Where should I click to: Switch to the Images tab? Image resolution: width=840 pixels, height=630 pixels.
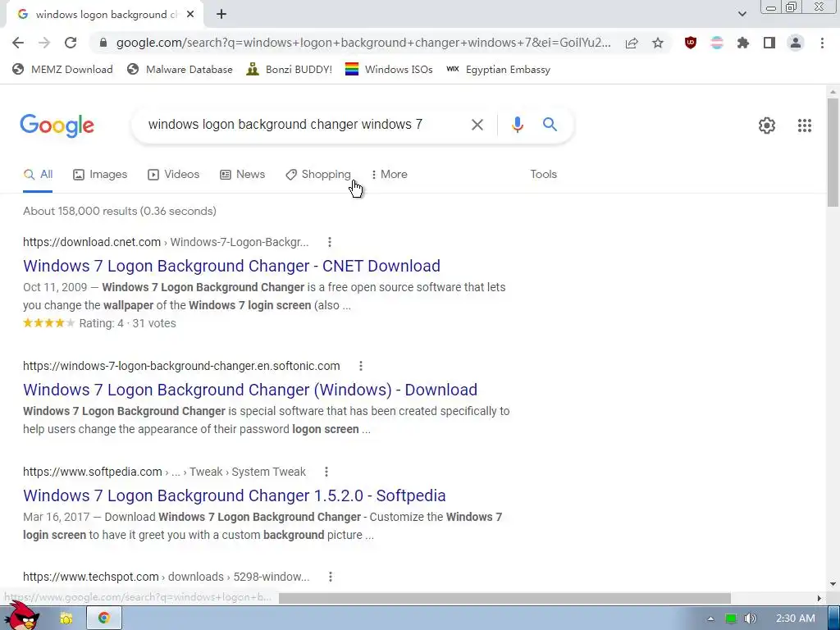click(100, 174)
